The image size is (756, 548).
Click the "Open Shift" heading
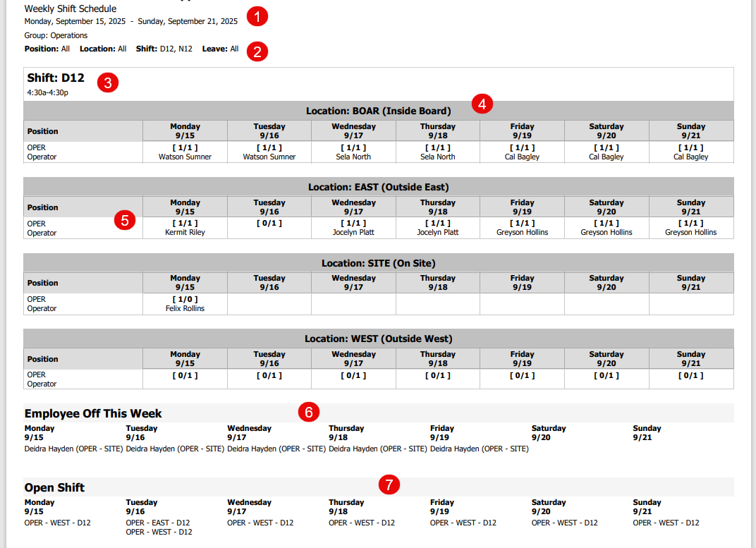point(54,488)
